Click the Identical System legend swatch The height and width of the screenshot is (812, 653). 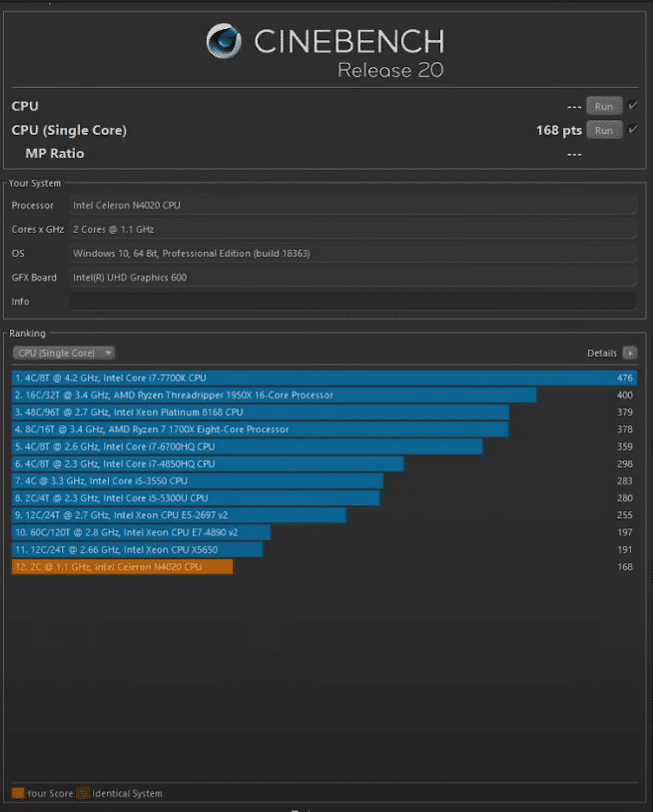pos(84,793)
